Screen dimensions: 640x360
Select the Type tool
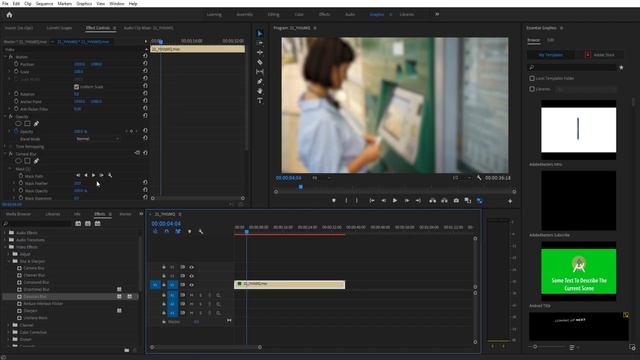(260, 100)
